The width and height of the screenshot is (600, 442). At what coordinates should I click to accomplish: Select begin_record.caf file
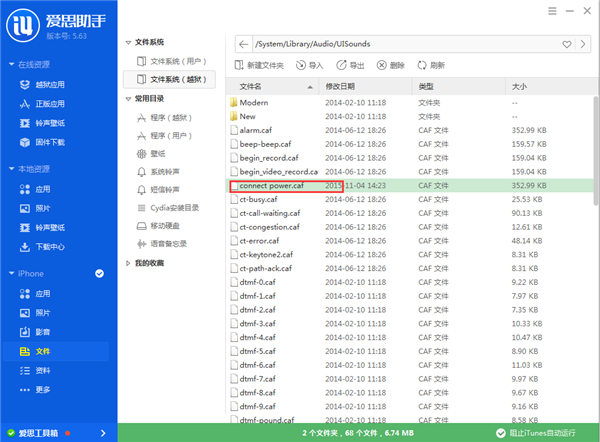(410, 158)
